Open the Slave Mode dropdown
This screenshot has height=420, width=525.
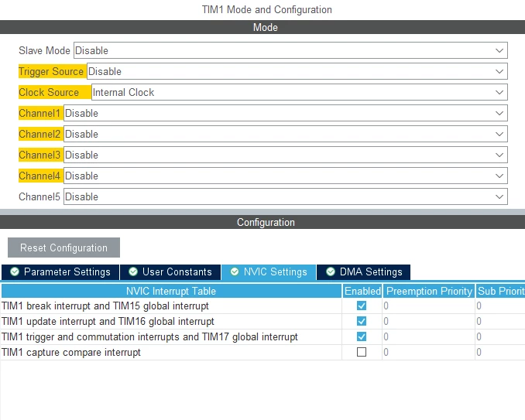pos(290,50)
